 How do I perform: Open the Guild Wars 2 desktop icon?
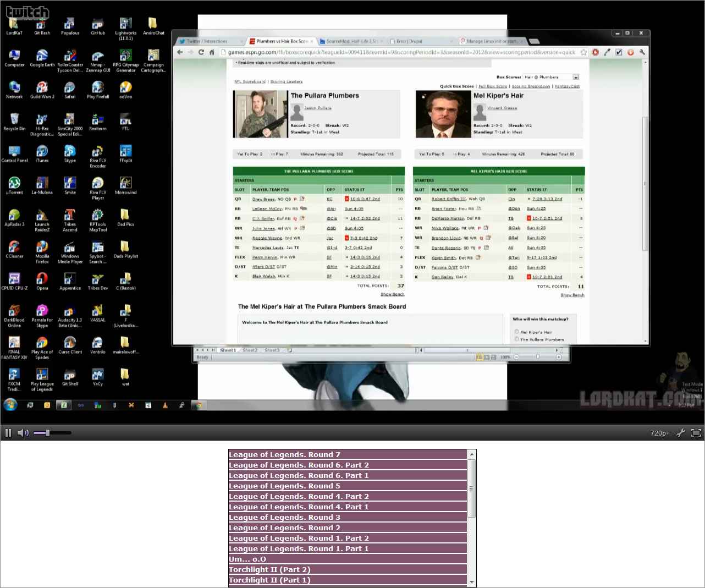(x=42, y=90)
